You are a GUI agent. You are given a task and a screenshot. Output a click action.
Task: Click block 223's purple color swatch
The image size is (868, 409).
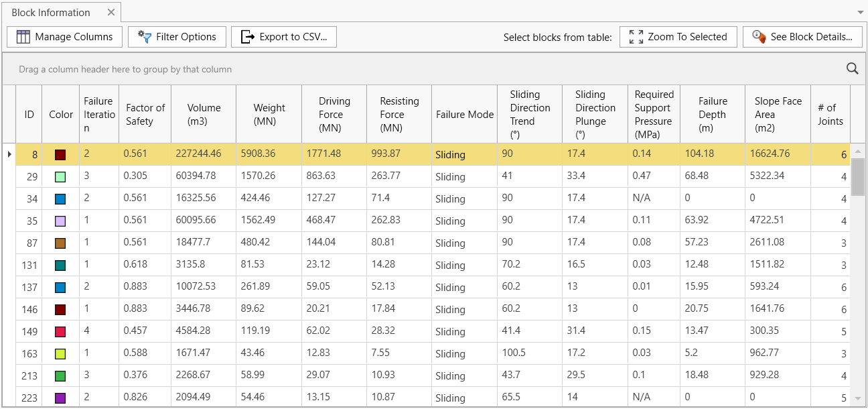click(60, 398)
